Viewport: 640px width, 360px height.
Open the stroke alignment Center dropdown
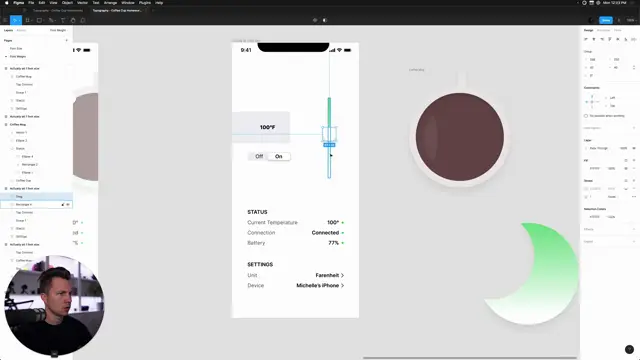(x=612, y=197)
